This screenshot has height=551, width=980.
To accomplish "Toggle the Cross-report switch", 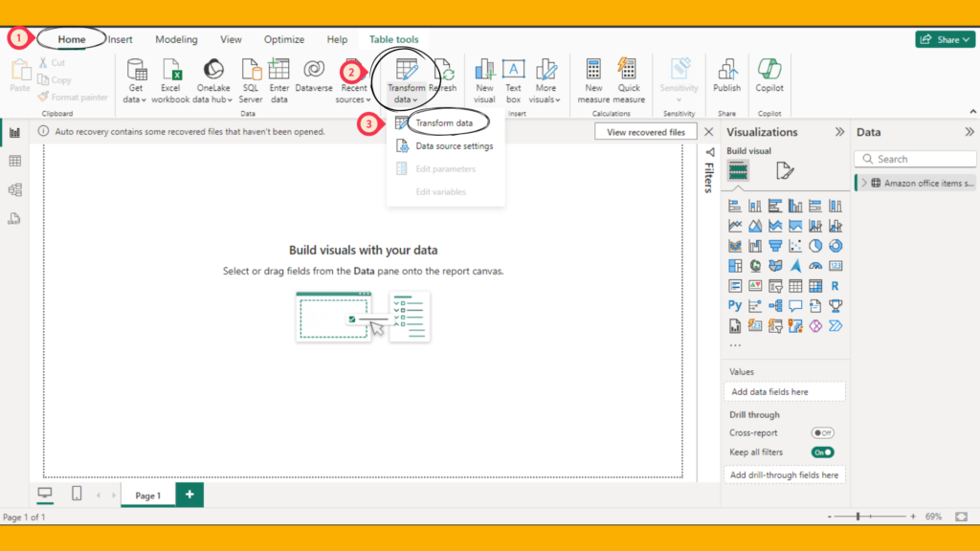I will (822, 433).
